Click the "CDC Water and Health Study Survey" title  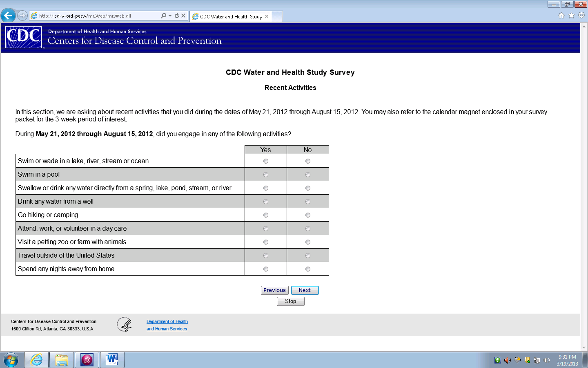tap(290, 72)
